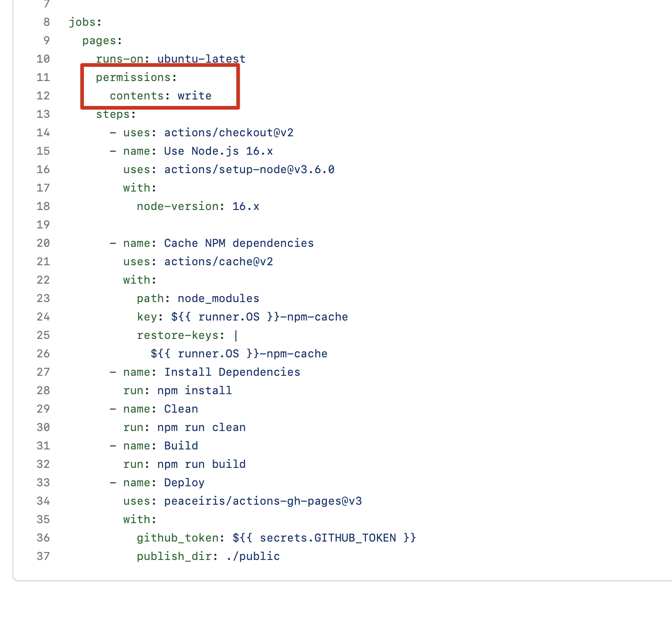Select line number 20 in the gutter
The image size is (672, 618).
(x=43, y=243)
